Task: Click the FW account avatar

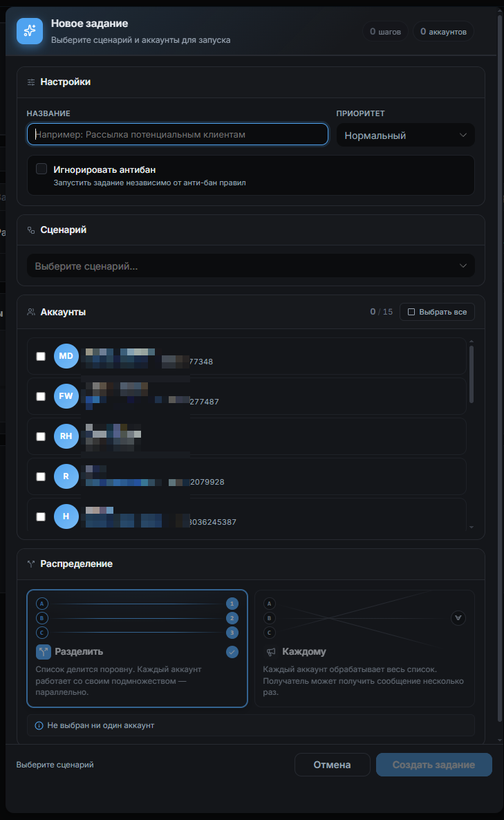Action: point(66,396)
